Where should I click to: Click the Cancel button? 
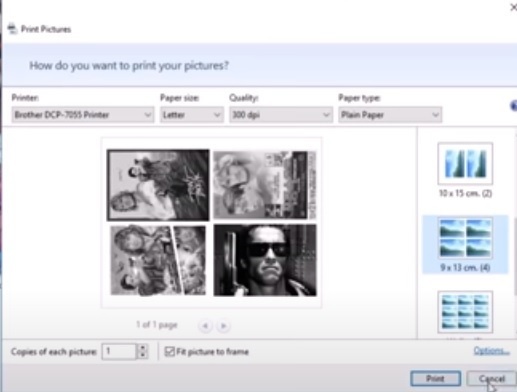pyautogui.click(x=491, y=379)
